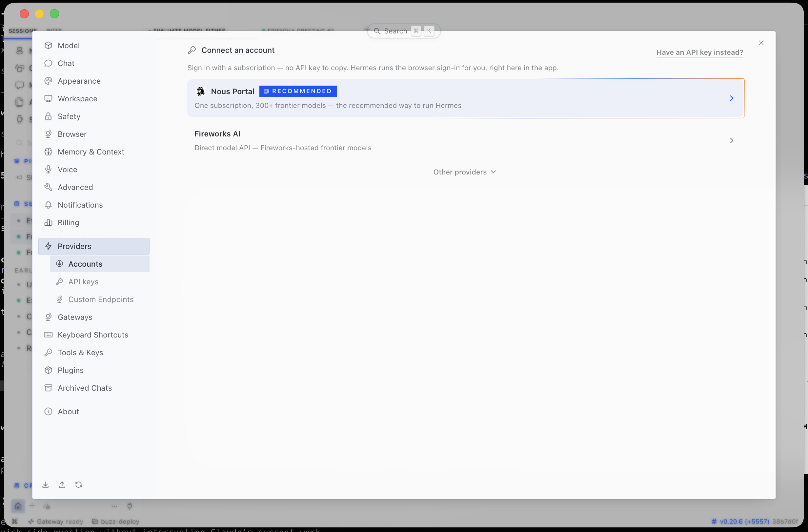
Task: Open Safety settings with the lock icon
Action: (x=94, y=116)
